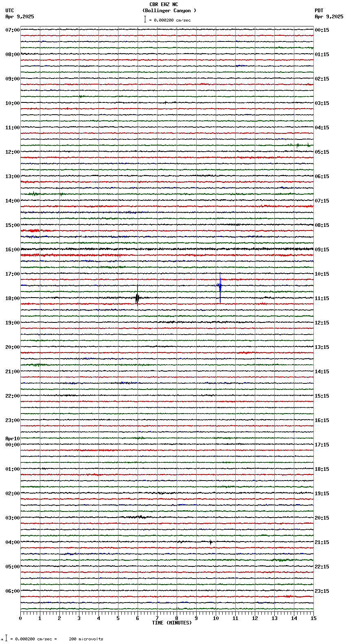Click the '21:15' PDT time label
This screenshot has width=346, height=644.
(322, 542)
